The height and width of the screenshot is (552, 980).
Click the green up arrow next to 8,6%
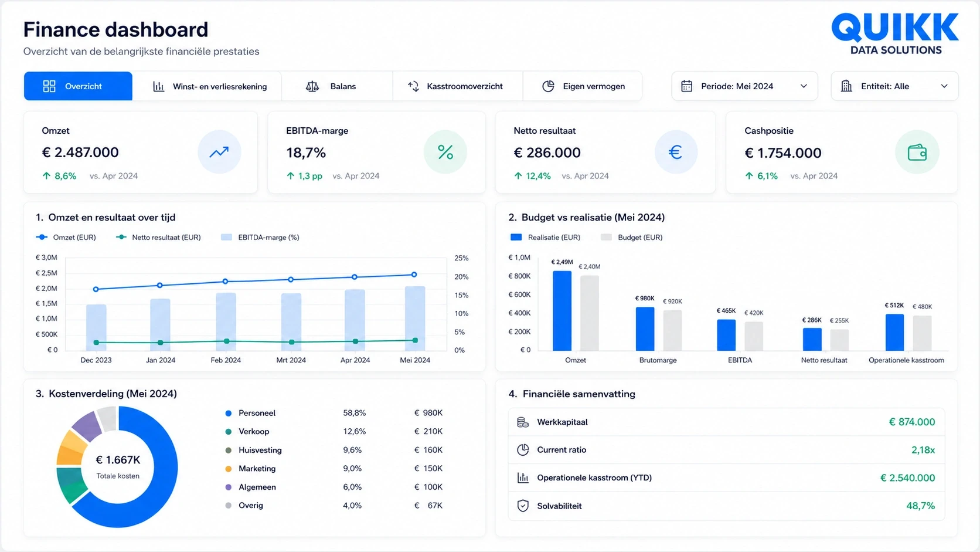coord(46,176)
